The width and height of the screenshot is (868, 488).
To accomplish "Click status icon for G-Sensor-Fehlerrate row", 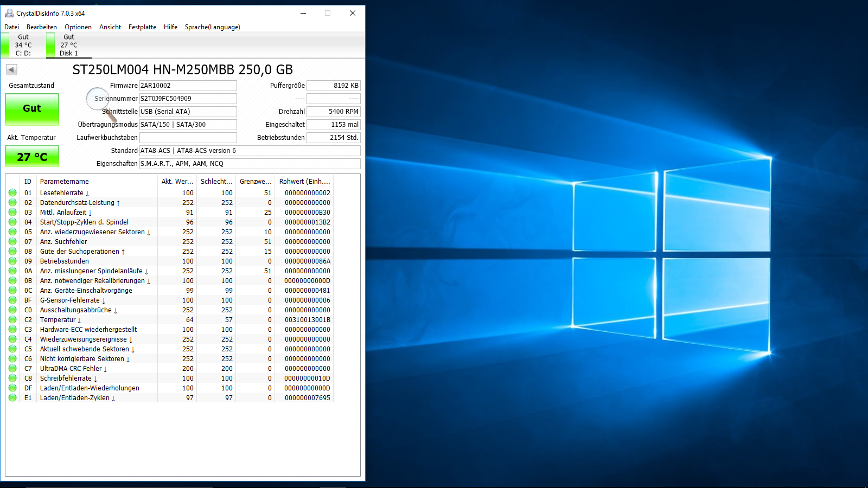I will (x=12, y=300).
